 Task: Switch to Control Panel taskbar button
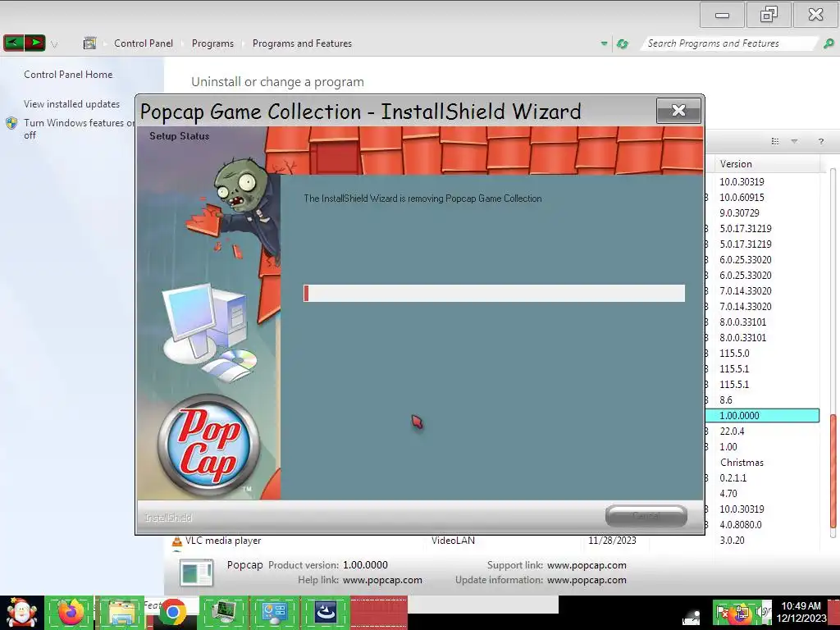pyautogui.click(x=274, y=613)
